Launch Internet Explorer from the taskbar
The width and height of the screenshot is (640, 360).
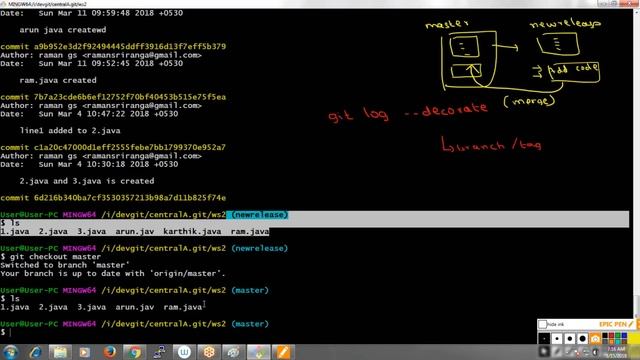click(36, 352)
